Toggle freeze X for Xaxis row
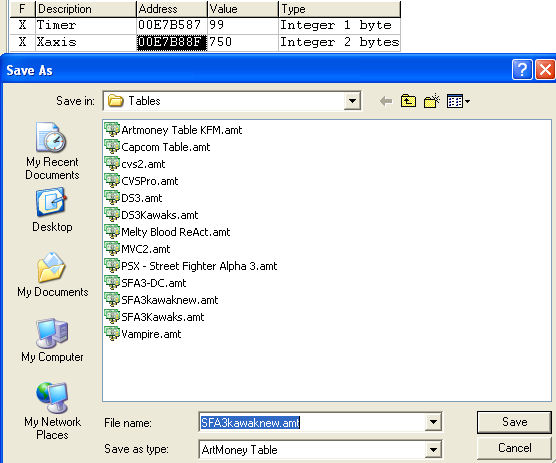This screenshot has height=463, width=556. coord(22,42)
